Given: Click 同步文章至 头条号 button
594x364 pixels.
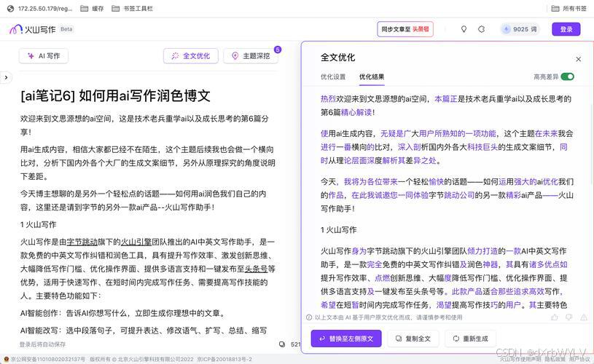Looking at the screenshot, I should coord(405,29).
